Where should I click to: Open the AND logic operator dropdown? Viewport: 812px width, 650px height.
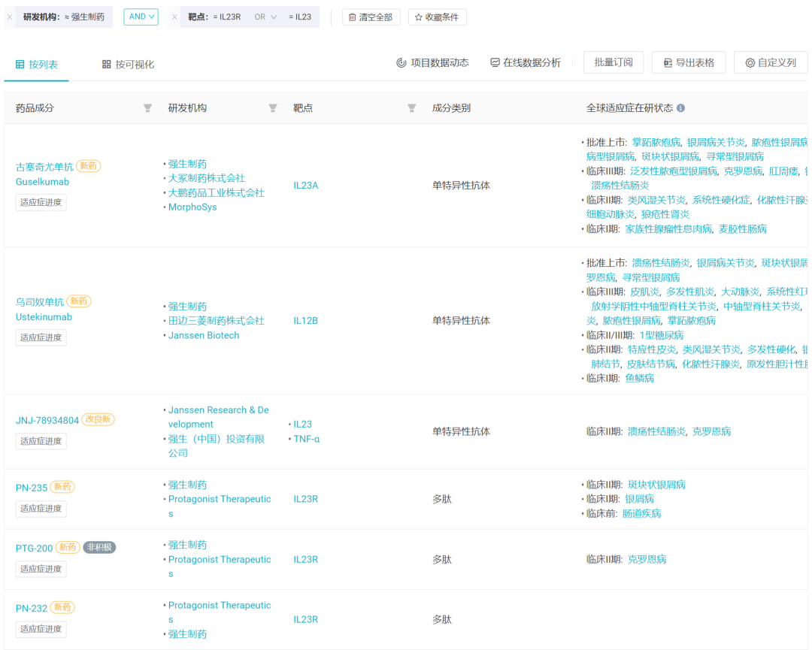tap(141, 17)
